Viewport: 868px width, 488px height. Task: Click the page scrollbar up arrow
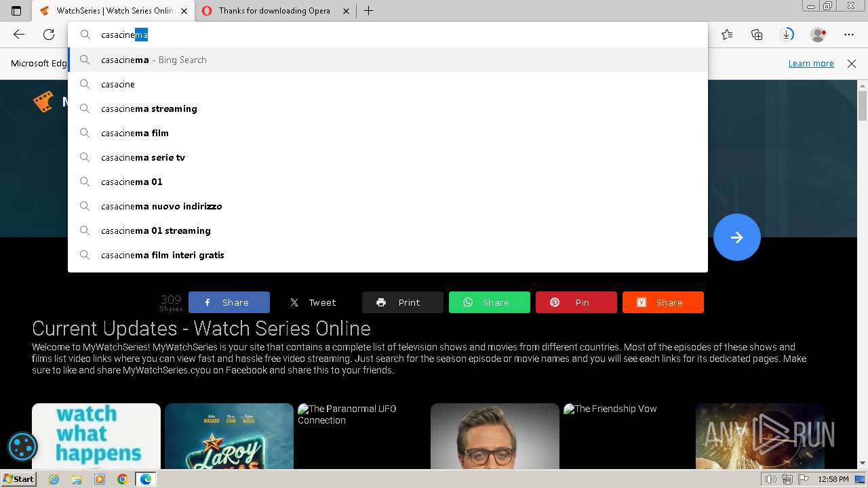point(863,85)
